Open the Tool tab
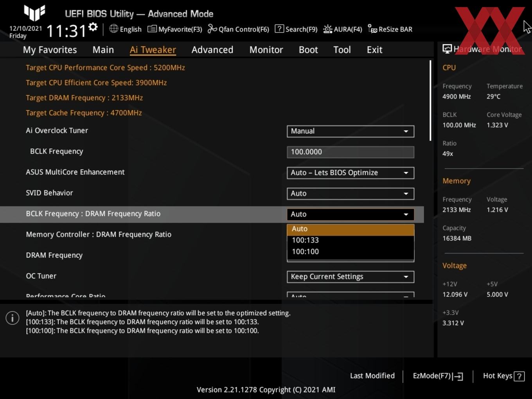This screenshot has height=399, width=532. 342,50
